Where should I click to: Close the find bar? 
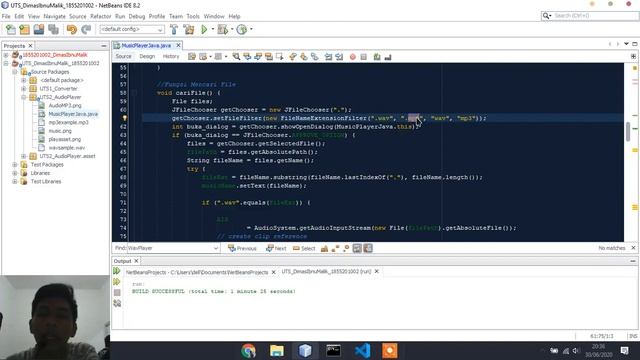coord(633,248)
